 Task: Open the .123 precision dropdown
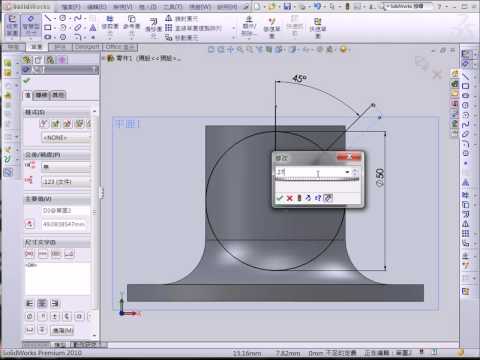66,182
